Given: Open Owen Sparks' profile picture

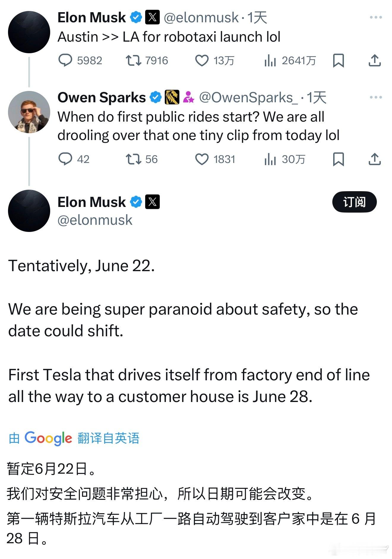Looking at the screenshot, I should tap(29, 112).
